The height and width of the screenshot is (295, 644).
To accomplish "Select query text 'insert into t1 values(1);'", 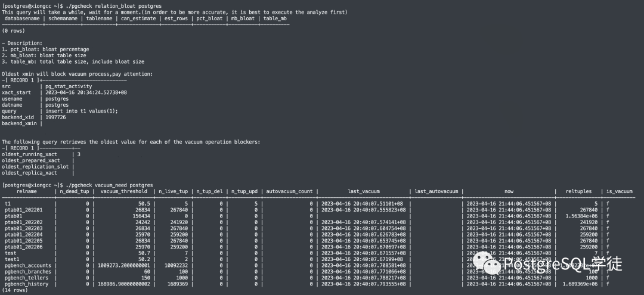I will point(82,111).
